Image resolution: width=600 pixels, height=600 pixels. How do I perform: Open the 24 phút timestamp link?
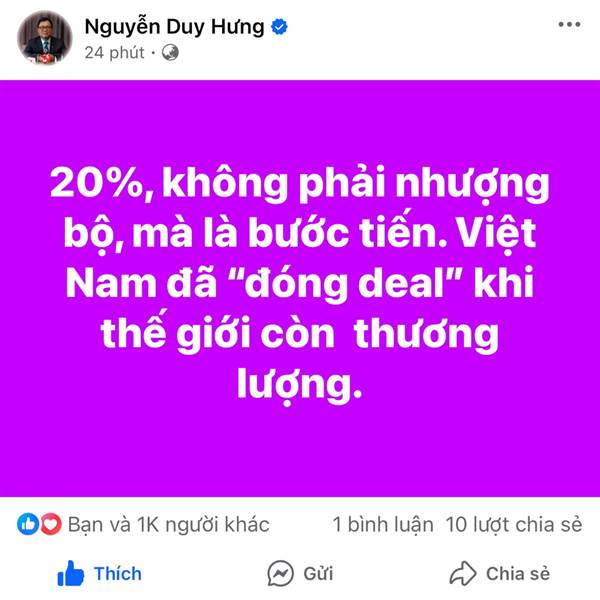[114, 52]
